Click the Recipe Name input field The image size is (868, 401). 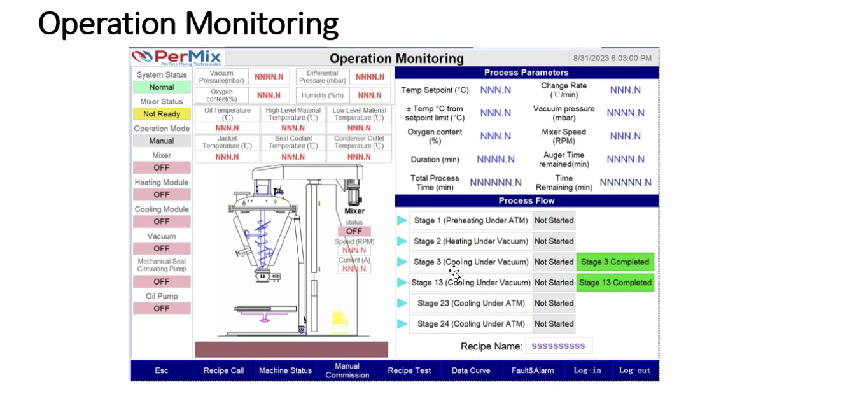pyautogui.click(x=560, y=345)
